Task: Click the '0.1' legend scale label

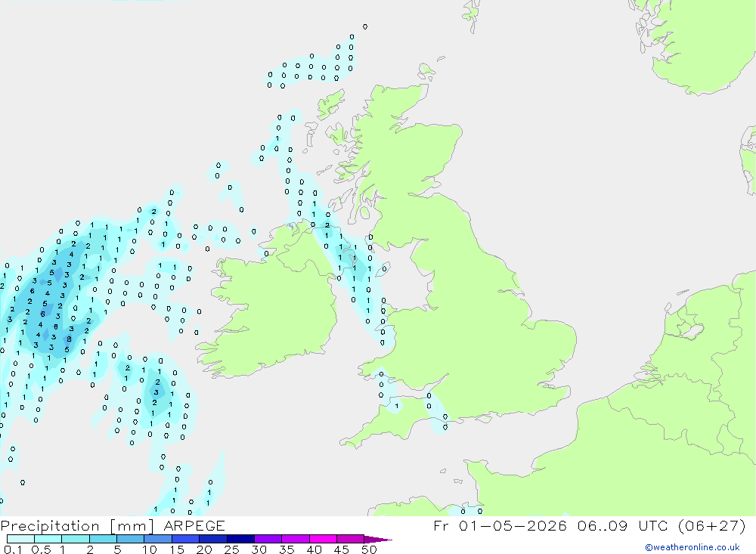Action: (x=12, y=549)
